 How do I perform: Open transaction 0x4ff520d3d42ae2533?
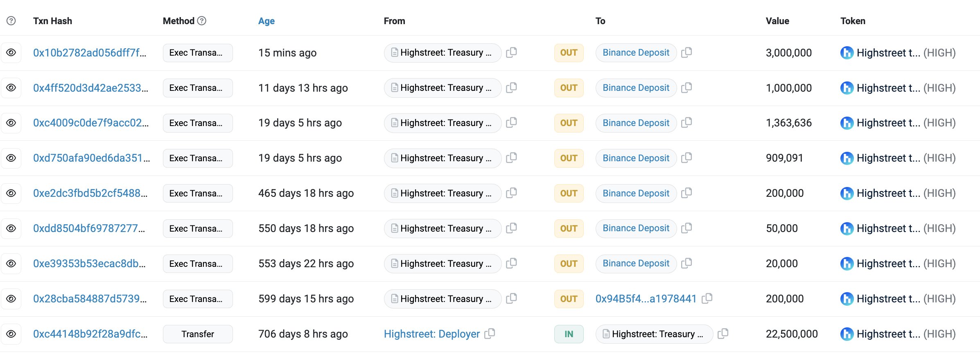(x=90, y=88)
